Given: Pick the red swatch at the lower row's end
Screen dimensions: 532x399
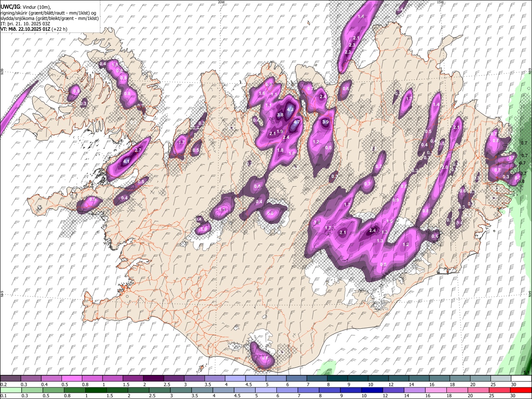Looking at the screenshot, I should pyautogui.click(x=520, y=390).
